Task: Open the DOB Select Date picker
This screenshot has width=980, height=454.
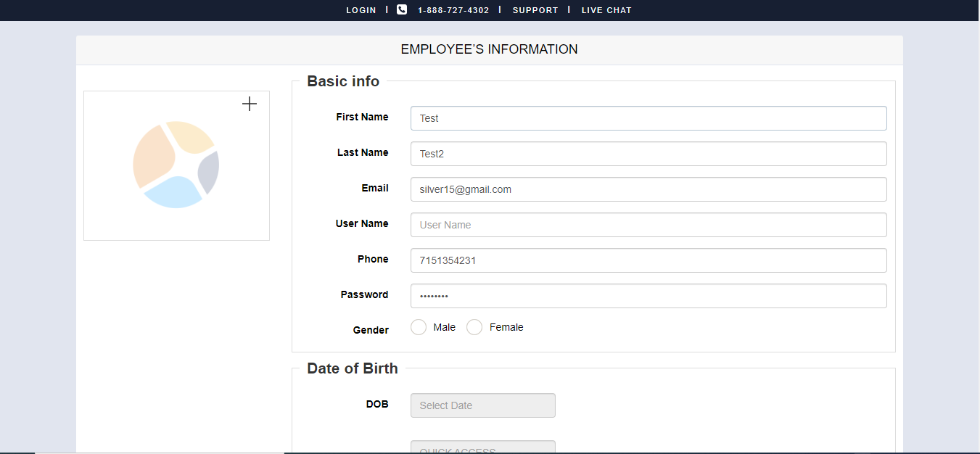Action: pyautogui.click(x=482, y=405)
